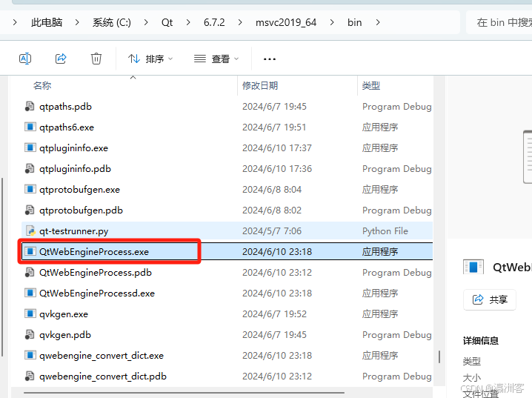
Task: Click the 详细信息 heading in details pane
Action: [480, 340]
